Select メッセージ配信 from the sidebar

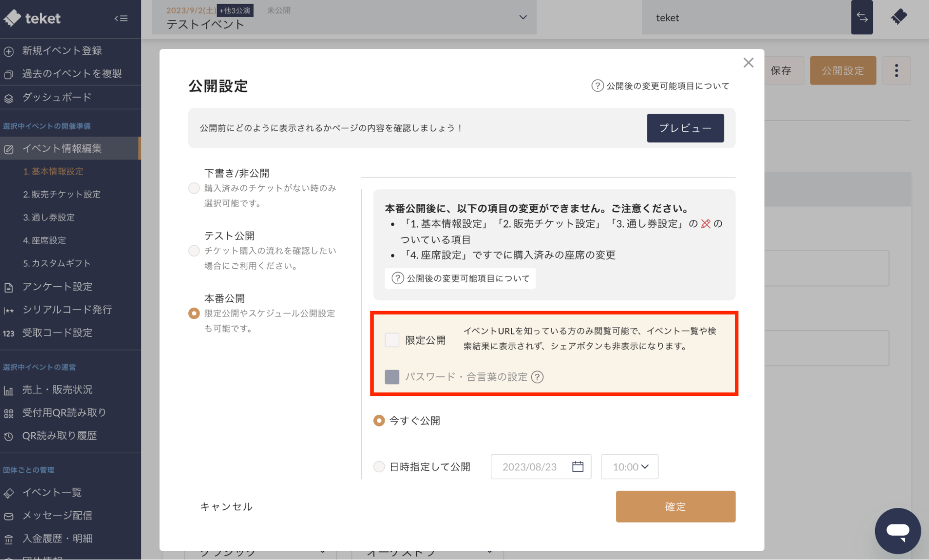[58, 515]
